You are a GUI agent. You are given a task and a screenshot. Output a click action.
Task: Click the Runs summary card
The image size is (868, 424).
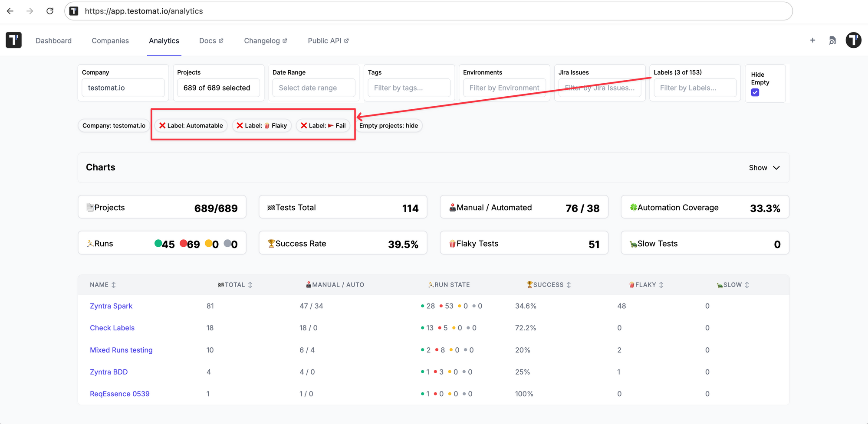[x=162, y=243]
